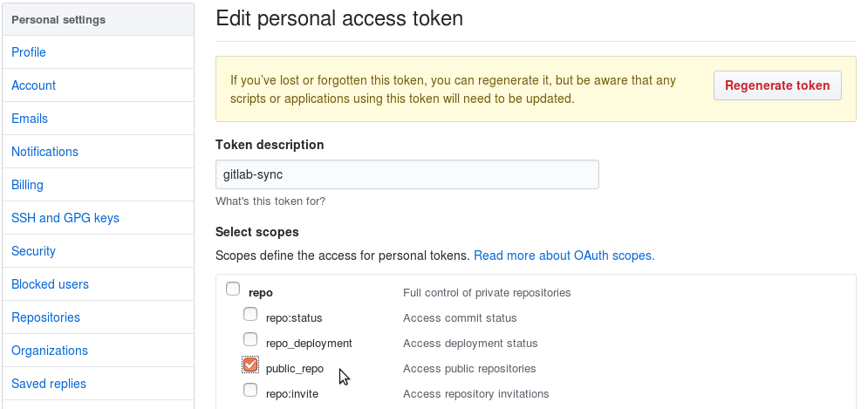Navigate to Billing settings
The image size is (868, 409).
(x=27, y=185)
